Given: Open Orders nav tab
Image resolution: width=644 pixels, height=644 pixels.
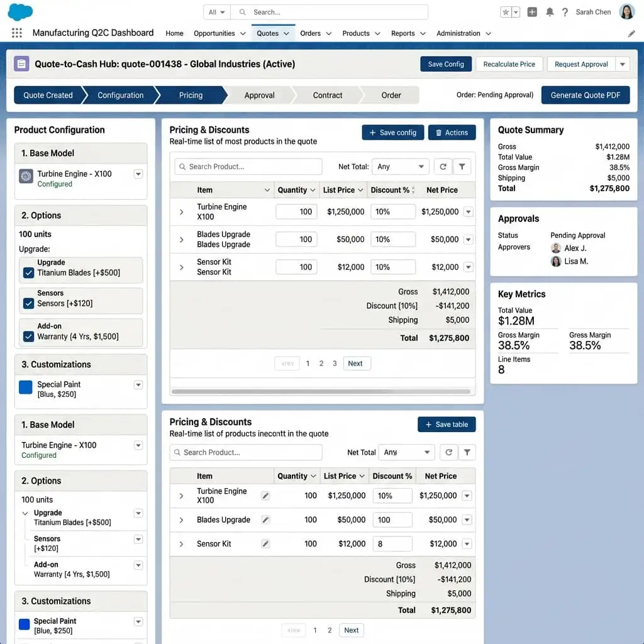Looking at the screenshot, I should (x=316, y=33).
